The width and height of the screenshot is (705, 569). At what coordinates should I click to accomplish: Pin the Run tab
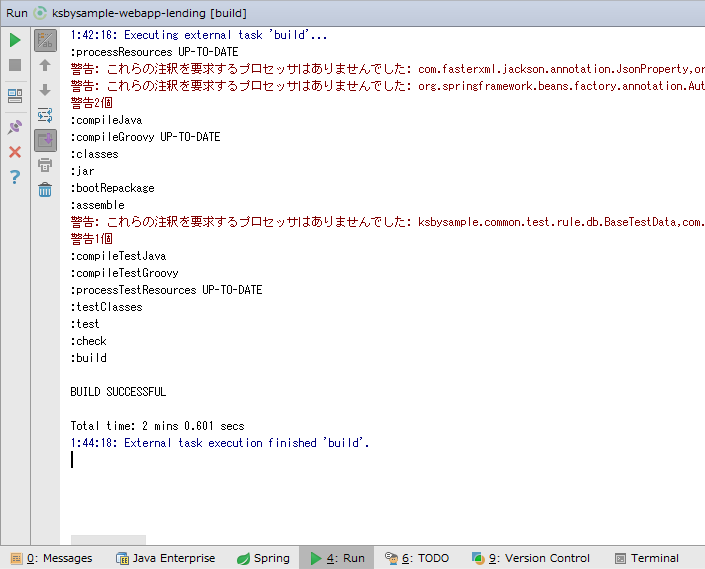pyautogui.click(x=15, y=127)
